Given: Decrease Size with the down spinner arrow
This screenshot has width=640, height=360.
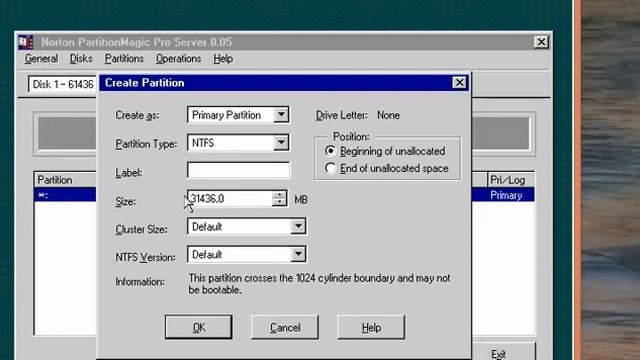Looking at the screenshot, I should click(x=280, y=203).
